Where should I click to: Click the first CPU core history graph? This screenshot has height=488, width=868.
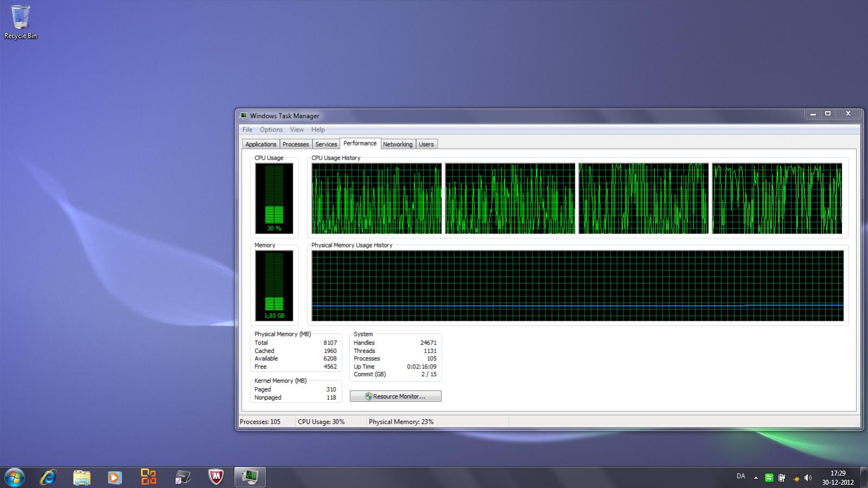377,199
